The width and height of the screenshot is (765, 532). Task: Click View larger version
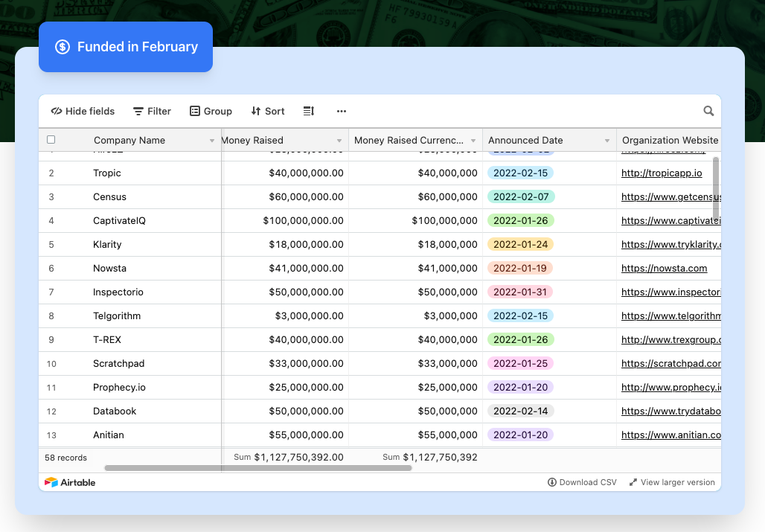click(672, 482)
